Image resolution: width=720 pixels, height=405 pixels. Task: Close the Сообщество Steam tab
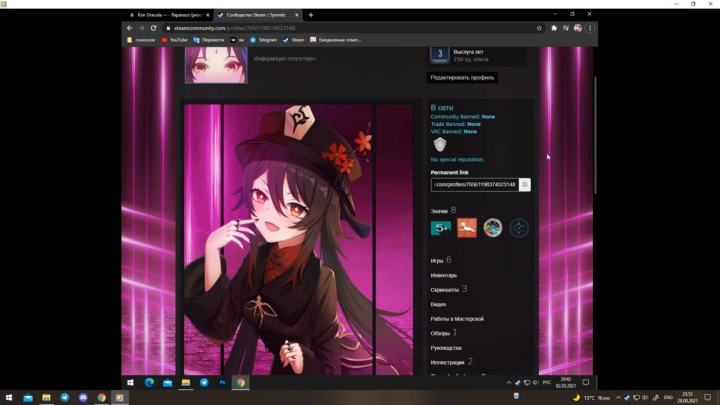pos(297,15)
